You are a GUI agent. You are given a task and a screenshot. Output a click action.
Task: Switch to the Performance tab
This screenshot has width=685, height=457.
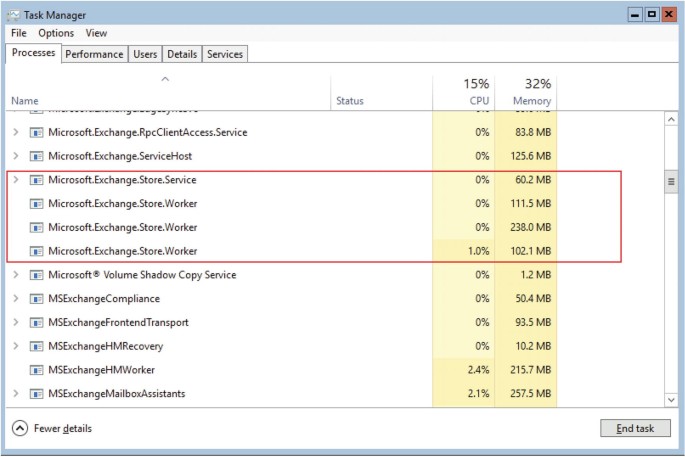pyautogui.click(x=94, y=54)
